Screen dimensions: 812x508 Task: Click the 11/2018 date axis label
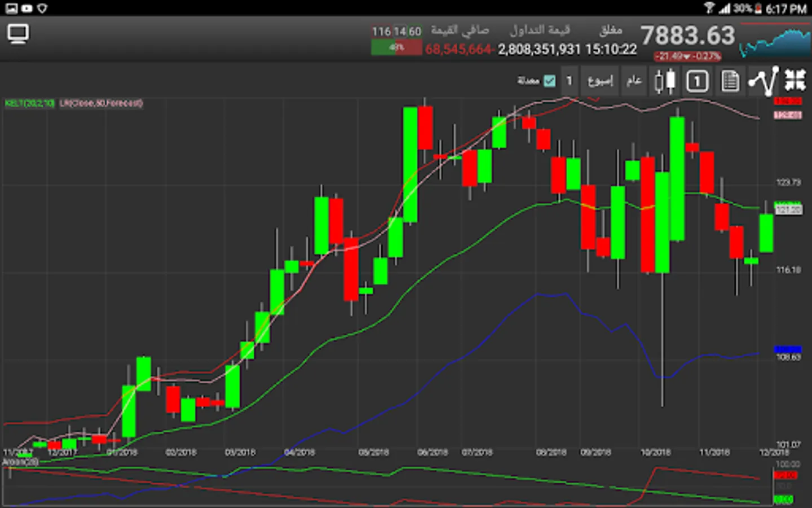714,453
